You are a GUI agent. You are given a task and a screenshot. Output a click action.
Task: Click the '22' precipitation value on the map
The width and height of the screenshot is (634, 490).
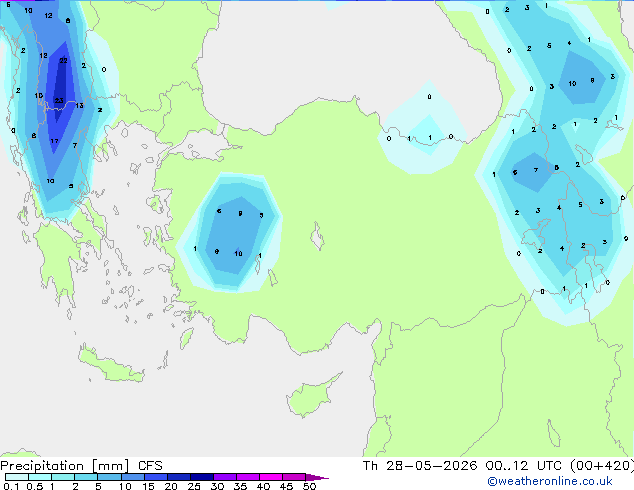(x=63, y=61)
